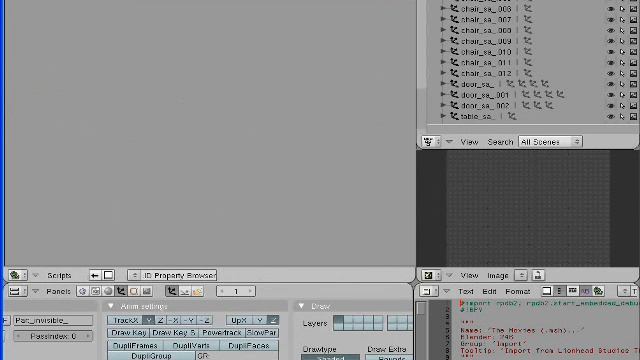
Task: Open the All Scenes dropdown
Action: [550, 142]
